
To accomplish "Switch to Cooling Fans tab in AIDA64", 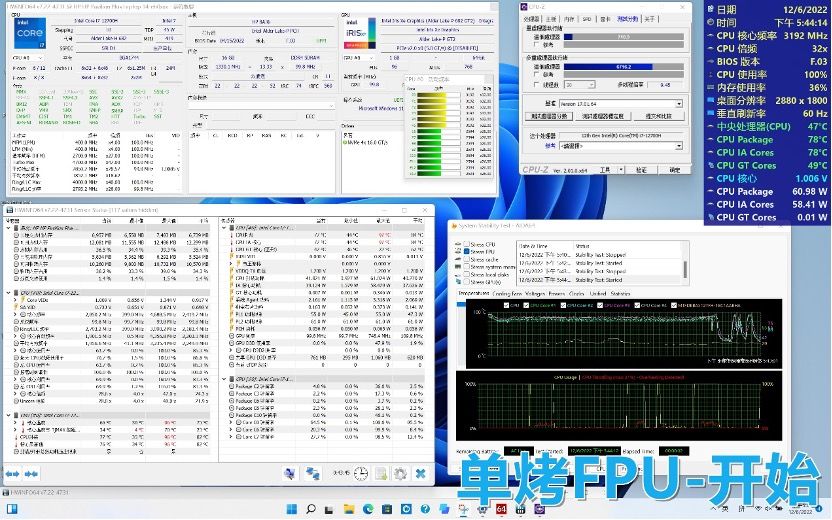I will 507,293.
